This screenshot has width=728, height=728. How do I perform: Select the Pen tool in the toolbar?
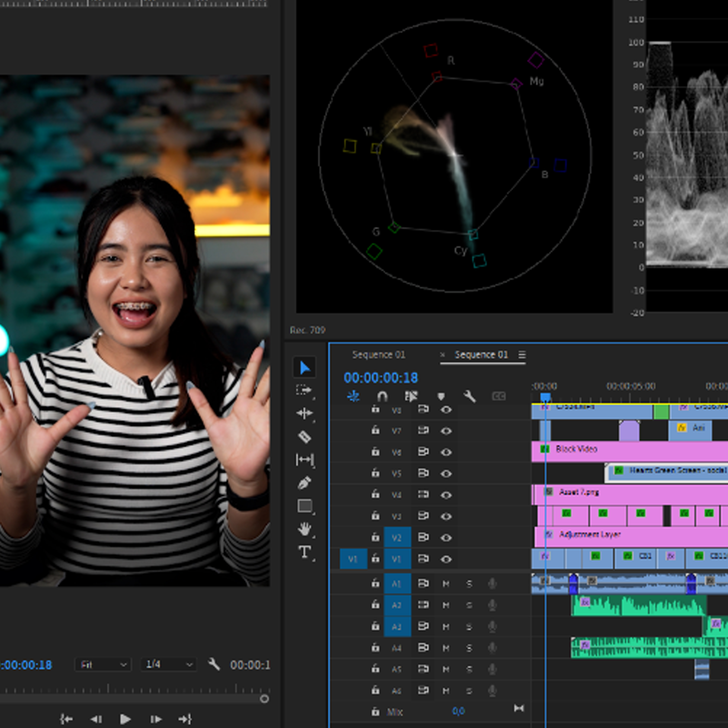[304, 483]
